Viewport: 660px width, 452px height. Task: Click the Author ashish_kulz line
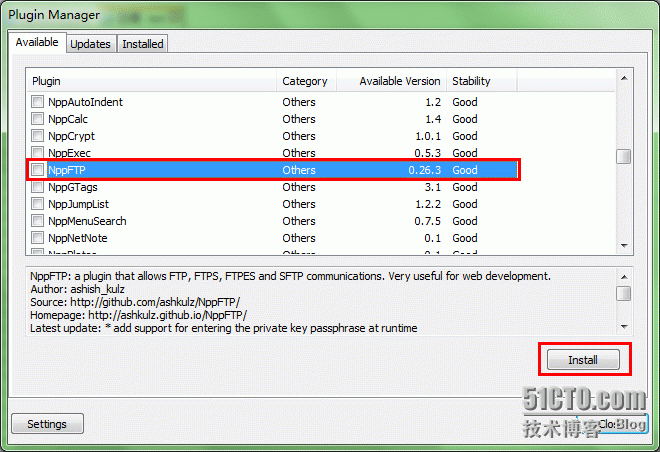pyautogui.click(x=77, y=289)
